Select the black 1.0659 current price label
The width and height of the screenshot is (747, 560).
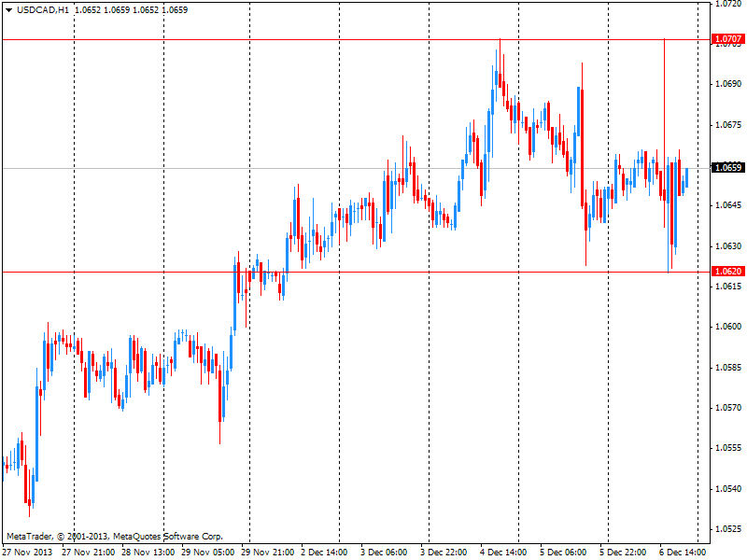728,168
